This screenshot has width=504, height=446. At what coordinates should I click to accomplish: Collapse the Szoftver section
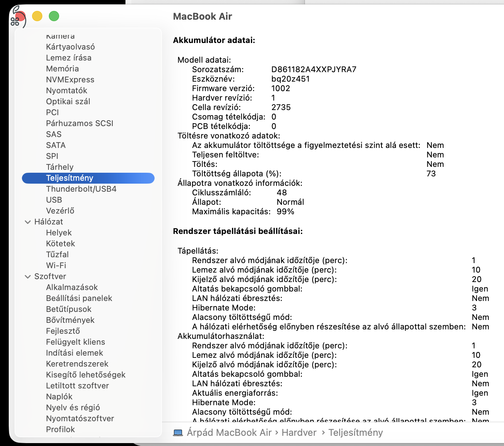(27, 276)
